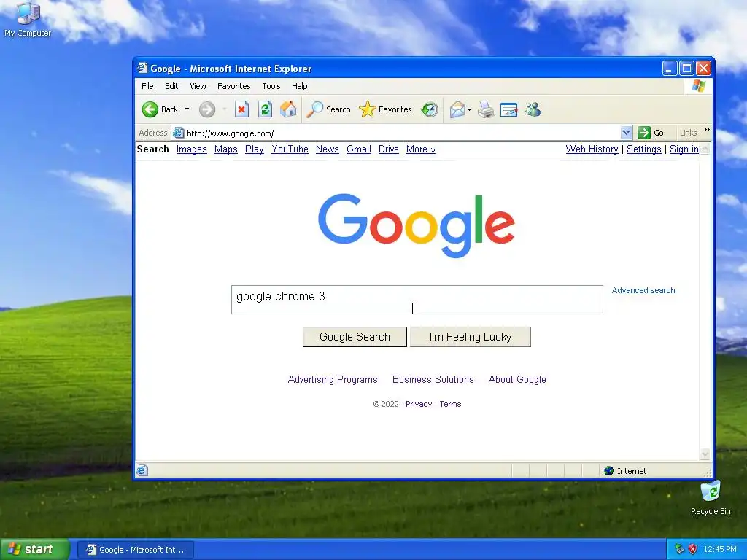Open the Tools menu
Screen dimensions: 747x560
tap(271, 86)
